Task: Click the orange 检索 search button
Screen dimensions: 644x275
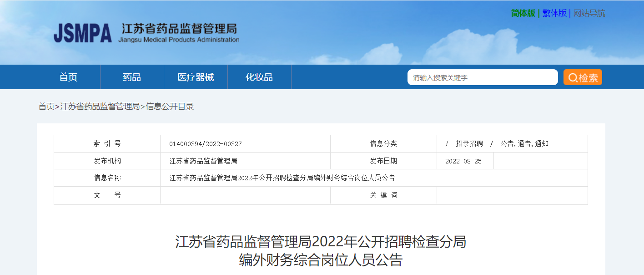Action: tap(583, 77)
